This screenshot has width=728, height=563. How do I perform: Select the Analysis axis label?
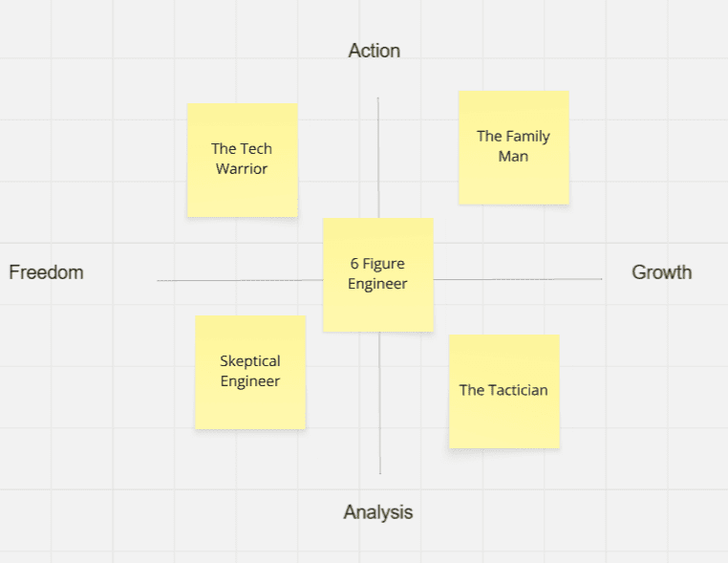378,512
